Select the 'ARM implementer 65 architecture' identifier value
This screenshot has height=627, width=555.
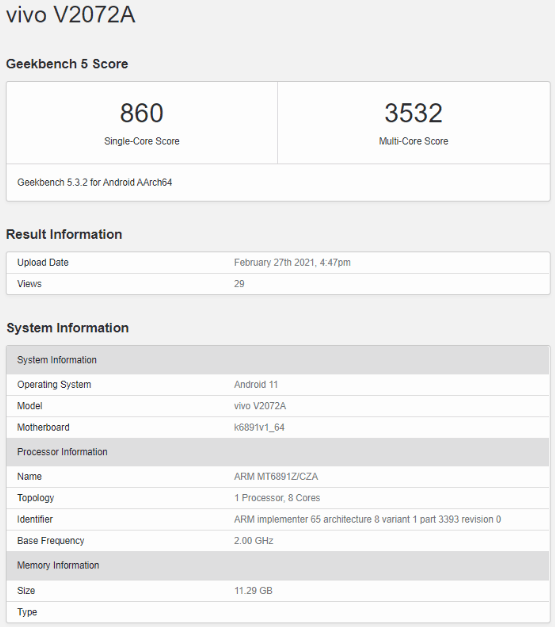click(x=367, y=519)
